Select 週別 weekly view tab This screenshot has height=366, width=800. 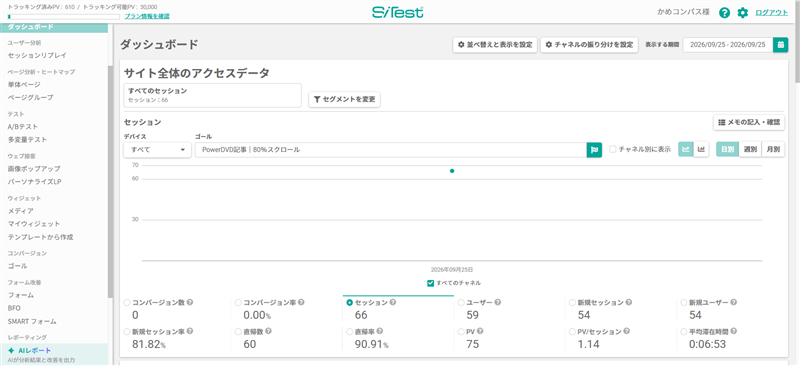pos(750,150)
